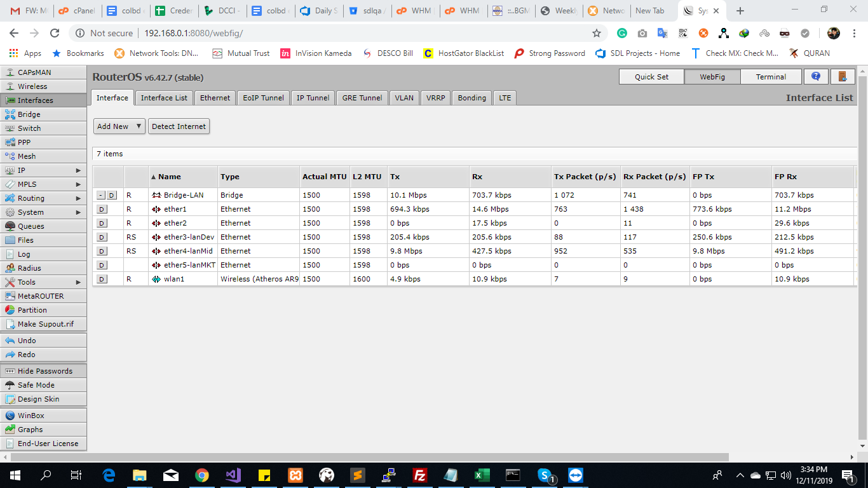Toggle Hide Passwords option
Screen dimensions: 868x488
click(x=44, y=371)
